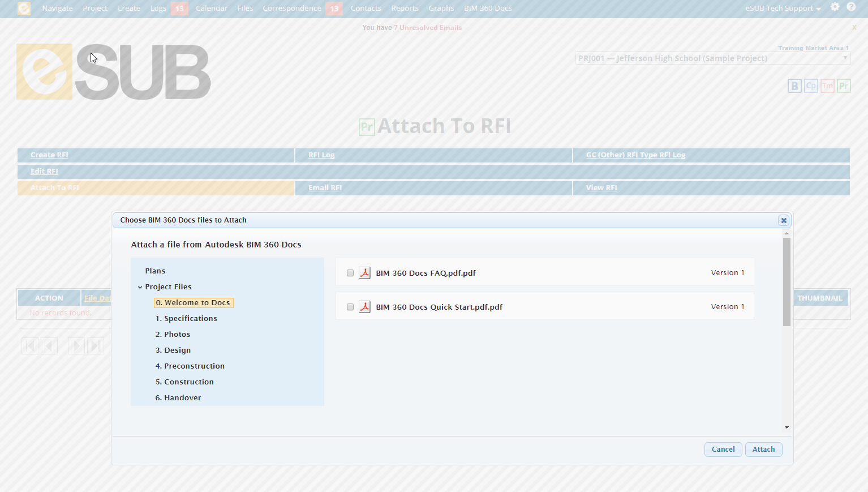Check the BIM 360 Docs FAQ.pdf checkbox
Screen dimensions: 868x492
(350, 272)
